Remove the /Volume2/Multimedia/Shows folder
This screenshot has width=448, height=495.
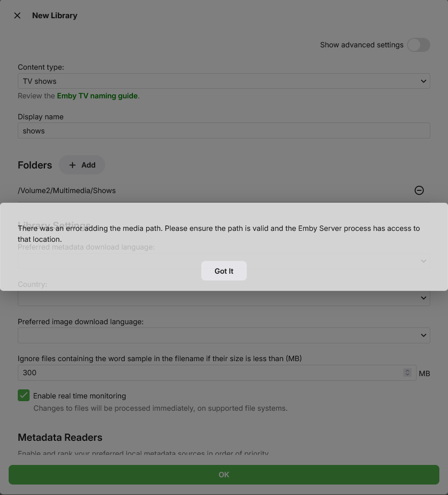tap(419, 190)
